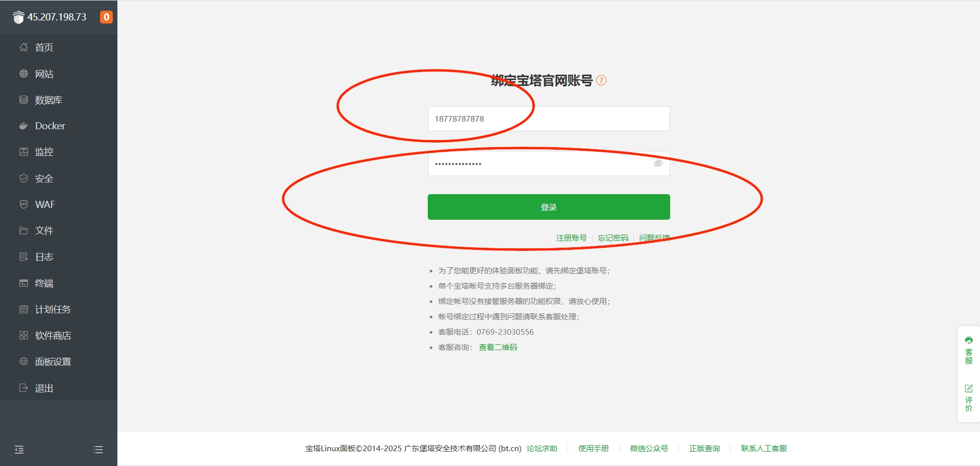Click the BT panel logo icon
The width and height of the screenshot is (980, 466).
point(18,17)
